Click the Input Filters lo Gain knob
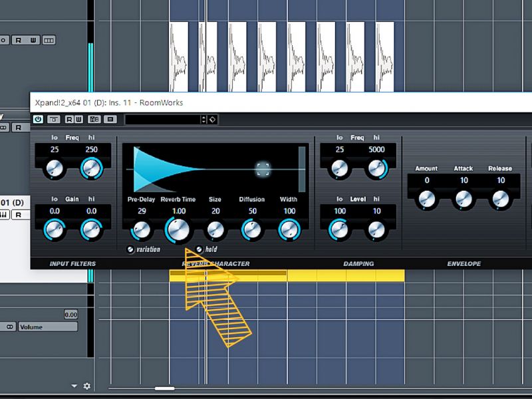Viewport: 532px width, 399px height. (55, 229)
